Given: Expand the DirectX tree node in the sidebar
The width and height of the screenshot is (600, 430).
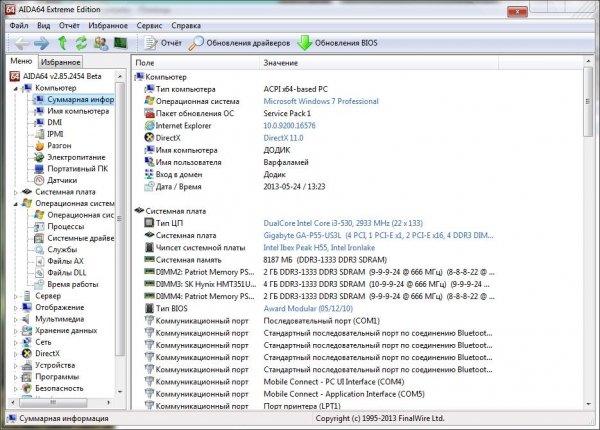Looking at the screenshot, I should coord(16,354).
